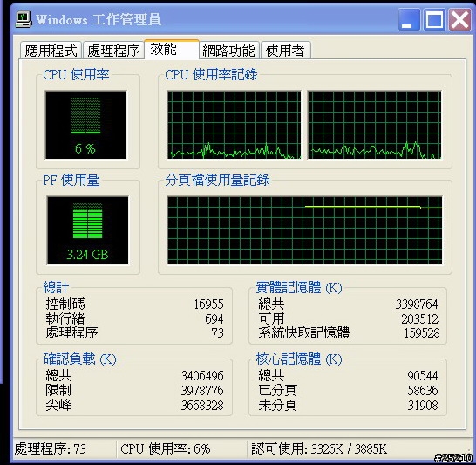Click the CPU 使用率記錄 group label

tap(211, 75)
